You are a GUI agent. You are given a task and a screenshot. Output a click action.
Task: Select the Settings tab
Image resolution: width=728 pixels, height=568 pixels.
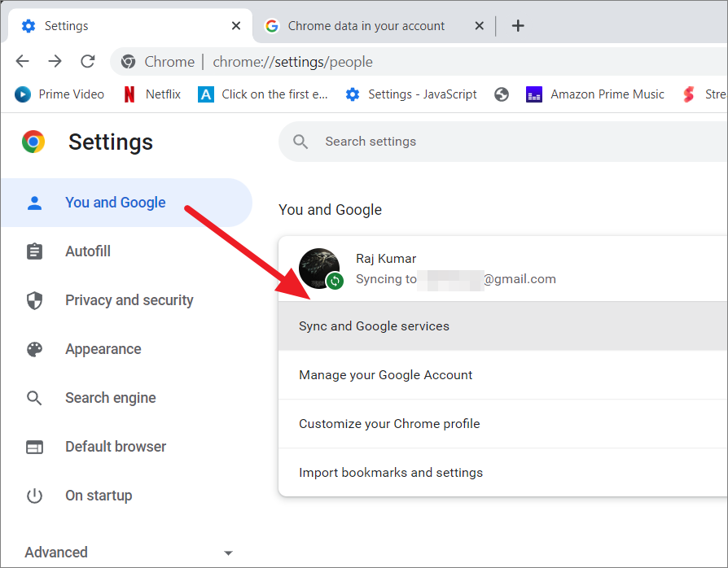130,26
